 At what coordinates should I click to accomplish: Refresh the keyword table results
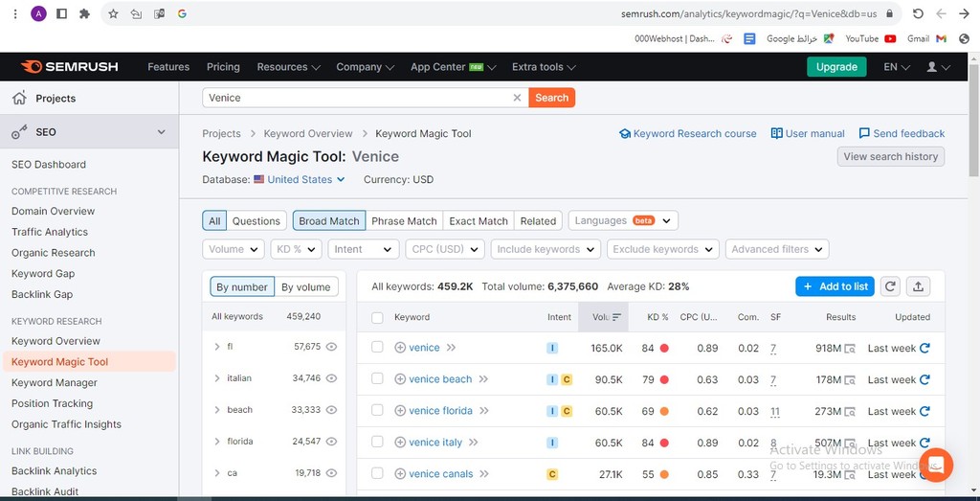890,286
